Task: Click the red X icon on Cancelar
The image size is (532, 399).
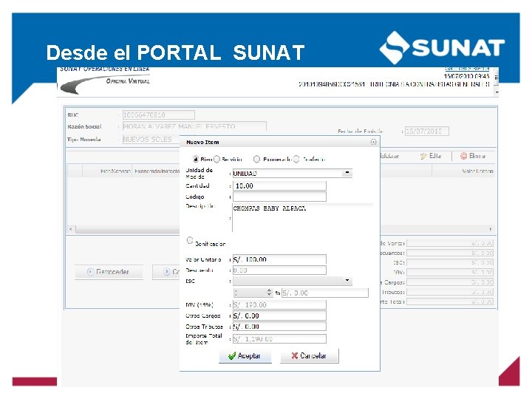Action: click(295, 355)
